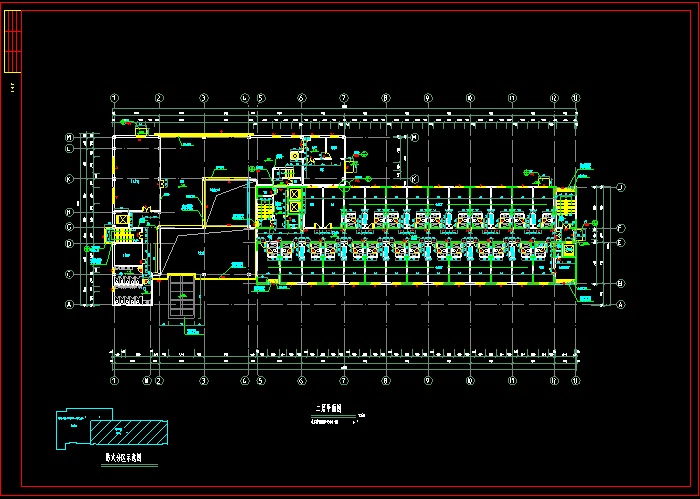
Task: Click axis bubble J on right side
Action: (x=620, y=187)
